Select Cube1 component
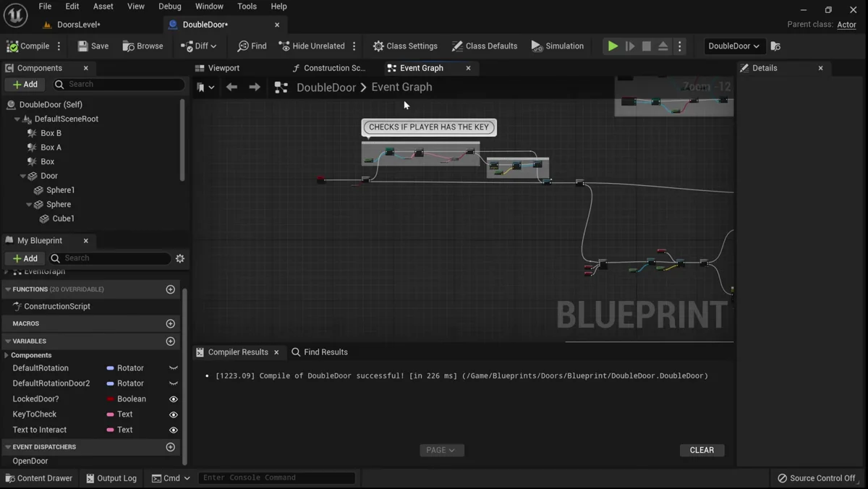868x489 pixels. click(63, 218)
